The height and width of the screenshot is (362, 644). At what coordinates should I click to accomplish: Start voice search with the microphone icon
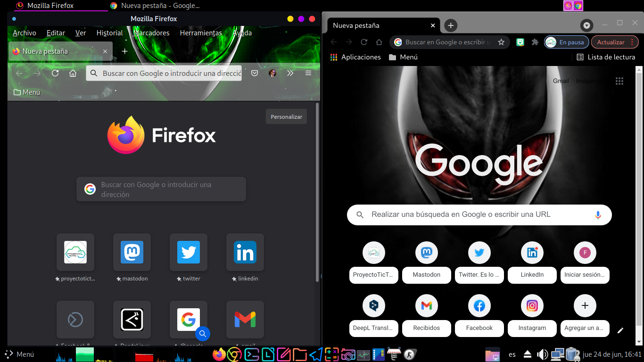[x=598, y=215]
